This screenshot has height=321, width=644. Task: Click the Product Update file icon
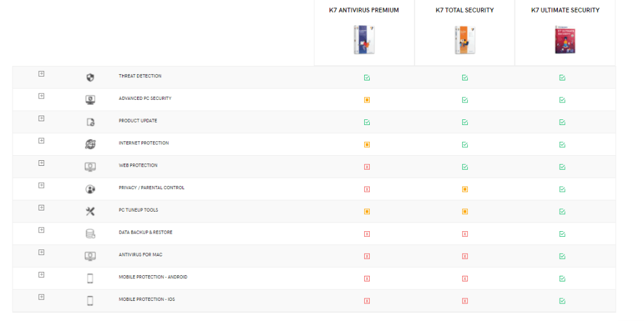(x=90, y=122)
